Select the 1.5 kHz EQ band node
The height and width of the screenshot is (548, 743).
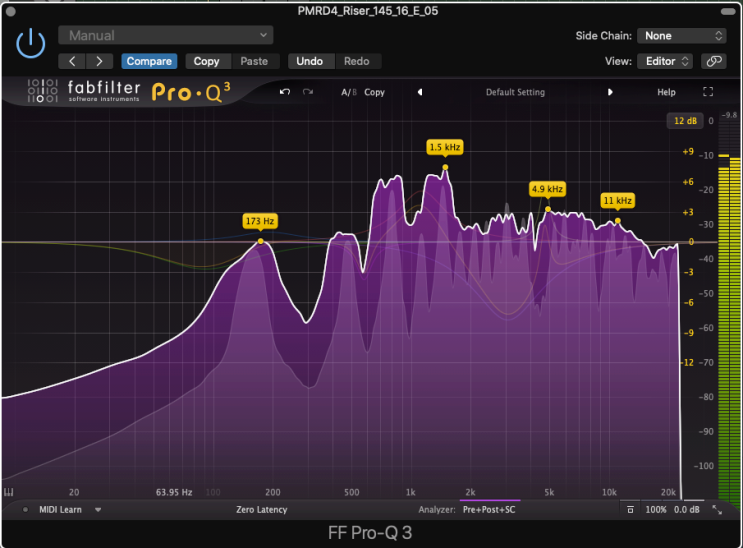tap(445, 167)
